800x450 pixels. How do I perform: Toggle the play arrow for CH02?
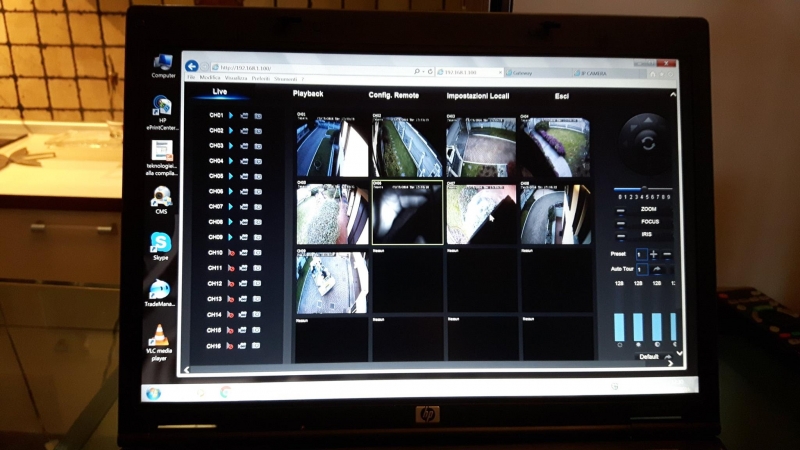tap(231, 131)
